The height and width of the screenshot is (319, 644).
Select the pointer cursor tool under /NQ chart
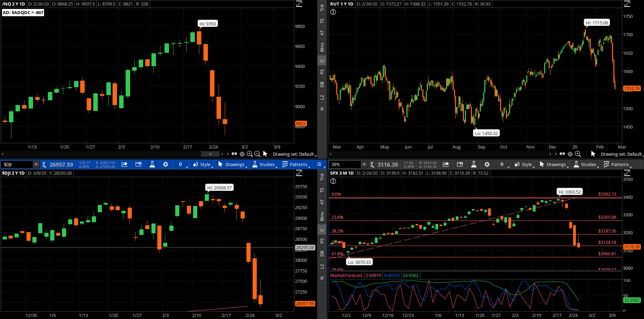coord(265,154)
